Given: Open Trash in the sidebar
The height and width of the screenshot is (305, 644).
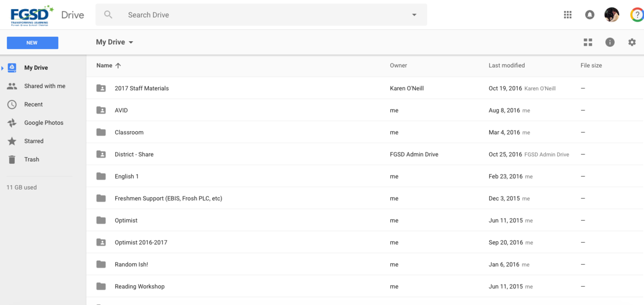Looking at the screenshot, I should click(x=31, y=160).
